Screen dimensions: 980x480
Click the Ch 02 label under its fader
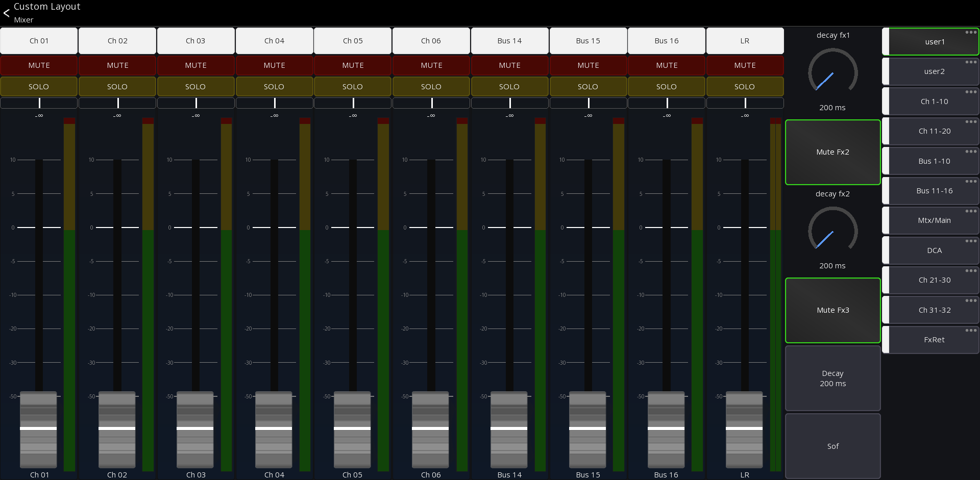[x=117, y=475]
